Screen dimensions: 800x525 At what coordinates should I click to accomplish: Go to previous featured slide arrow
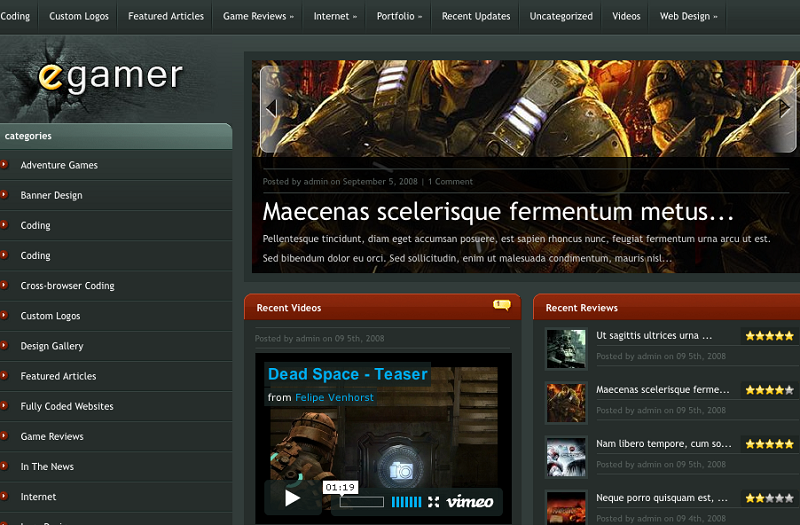tap(270, 107)
